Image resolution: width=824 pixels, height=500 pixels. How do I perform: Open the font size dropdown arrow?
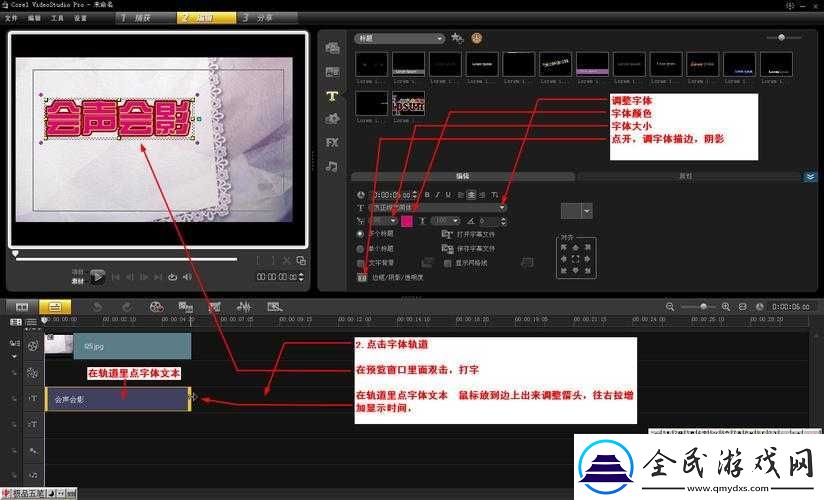click(393, 221)
